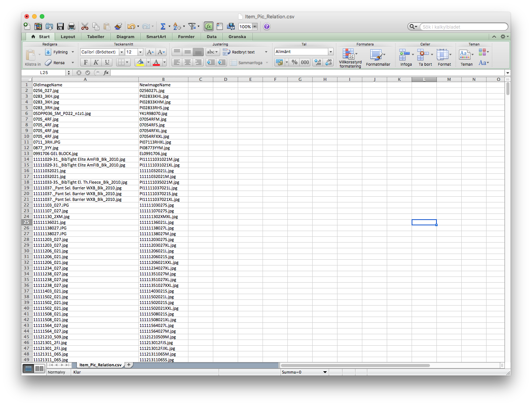The width and height of the screenshot is (532, 406).
Task: Toggle bold (F) formatting
Action: (86, 62)
